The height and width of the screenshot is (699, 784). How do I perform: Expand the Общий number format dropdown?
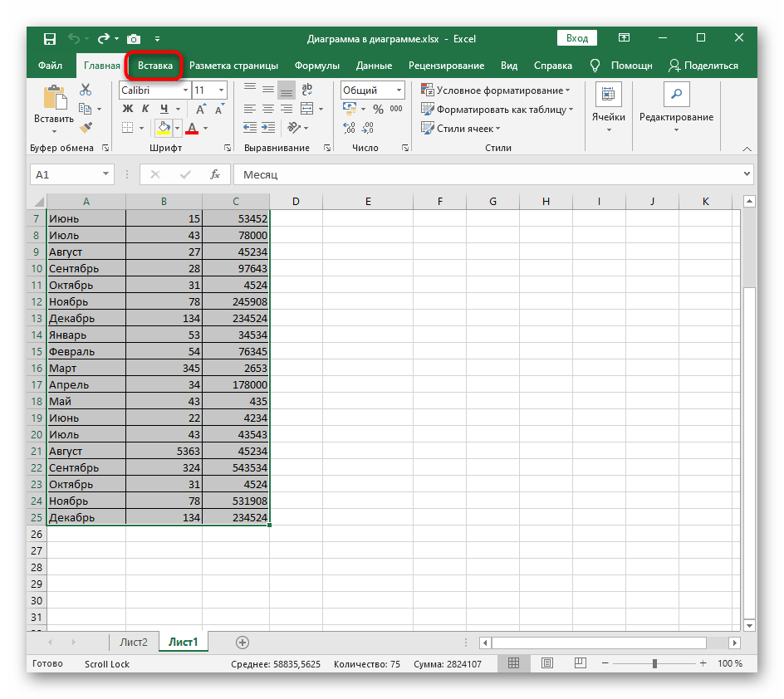[399, 90]
